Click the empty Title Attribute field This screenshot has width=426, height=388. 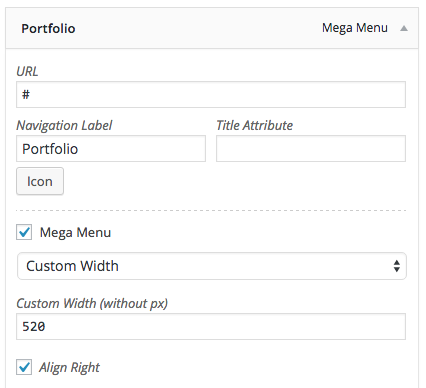click(311, 149)
